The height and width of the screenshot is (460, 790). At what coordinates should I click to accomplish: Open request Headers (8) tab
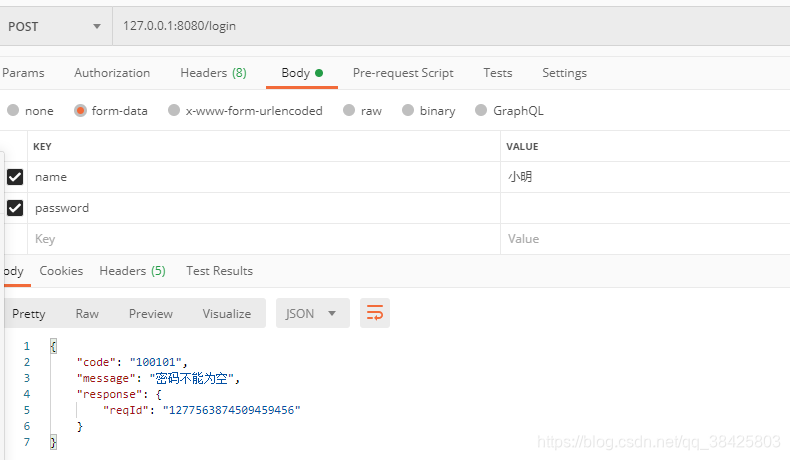pos(213,73)
